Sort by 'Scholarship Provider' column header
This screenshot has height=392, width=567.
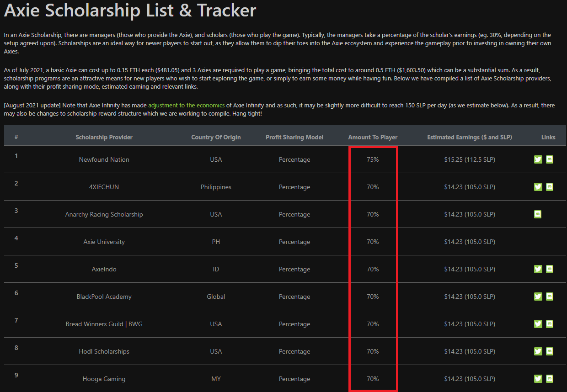point(104,137)
